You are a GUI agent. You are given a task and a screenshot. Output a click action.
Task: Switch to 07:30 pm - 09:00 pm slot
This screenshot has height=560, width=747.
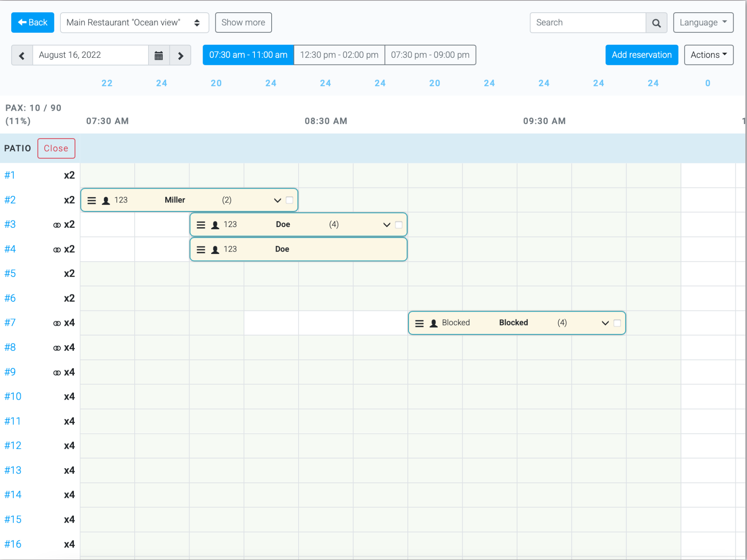[x=430, y=55]
